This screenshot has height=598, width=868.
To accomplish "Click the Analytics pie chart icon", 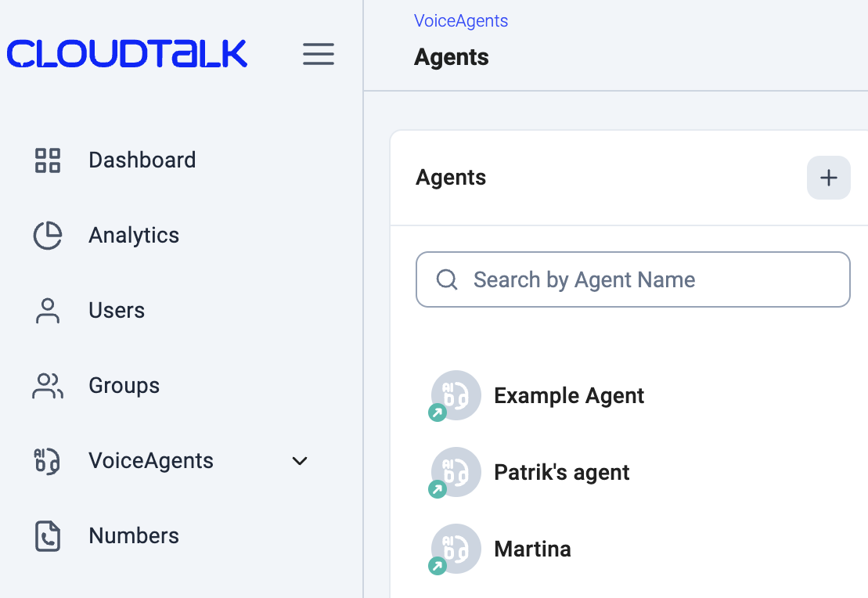I will point(48,236).
